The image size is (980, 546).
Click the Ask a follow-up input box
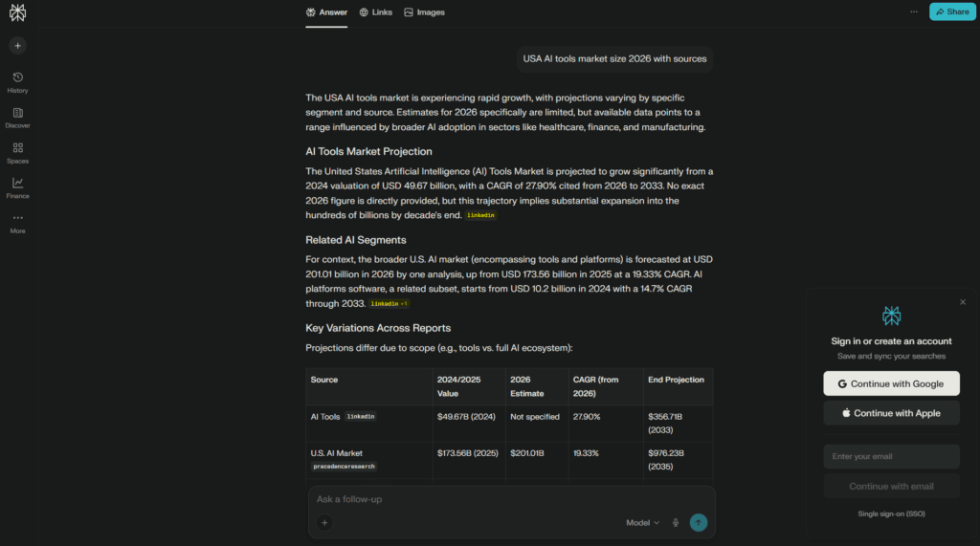[x=511, y=499]
